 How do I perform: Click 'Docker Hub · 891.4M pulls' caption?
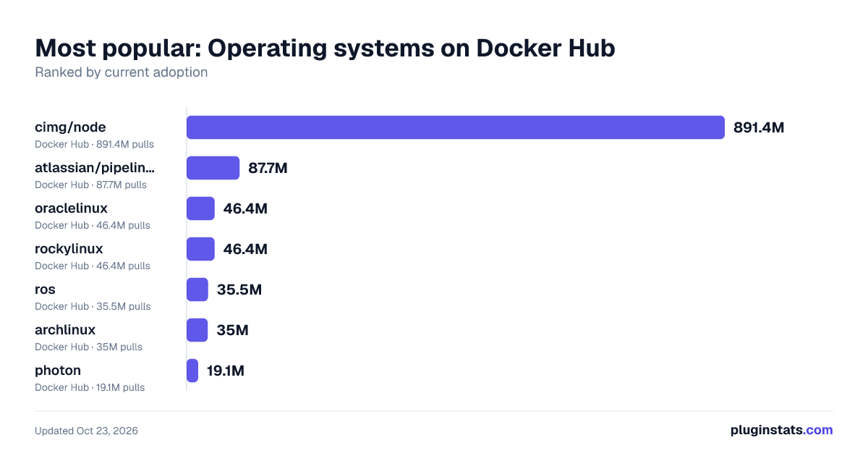(x=94, y=144)
